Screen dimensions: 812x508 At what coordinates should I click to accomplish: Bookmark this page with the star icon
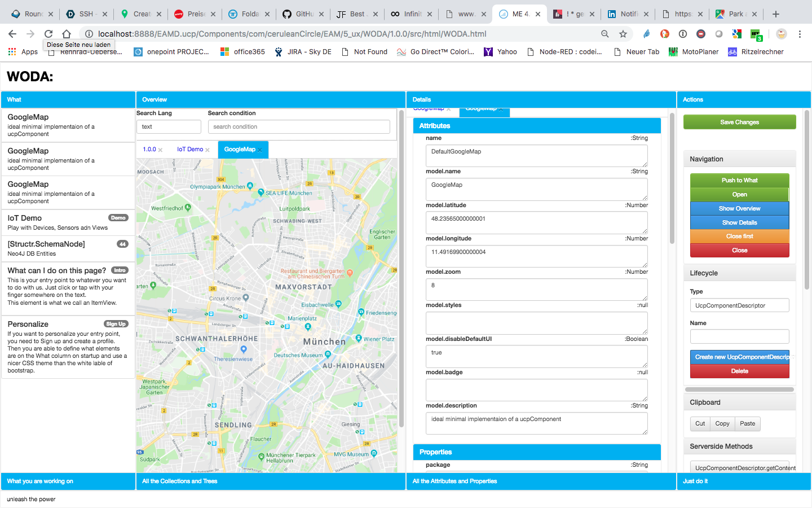click(x=623, y=34)
